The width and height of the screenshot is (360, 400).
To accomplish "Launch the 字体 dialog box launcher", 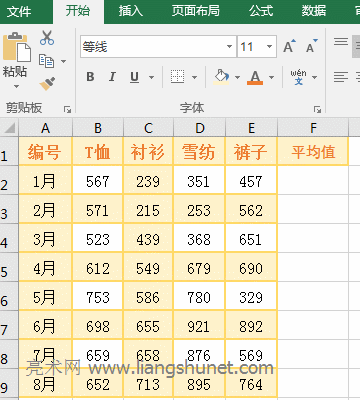I will point(317,109).
